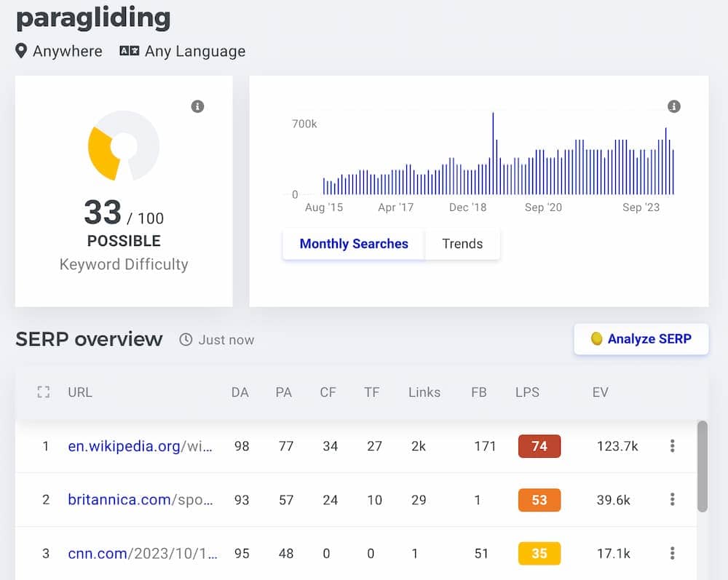Expand the SERP table to full view
This screenshot has width=728, height=580.
tap(43, 392)
